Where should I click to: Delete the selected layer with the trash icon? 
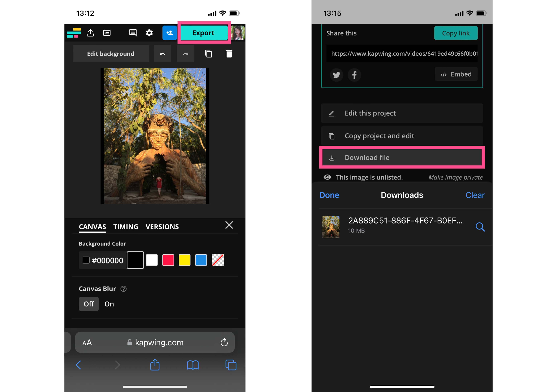229,54
